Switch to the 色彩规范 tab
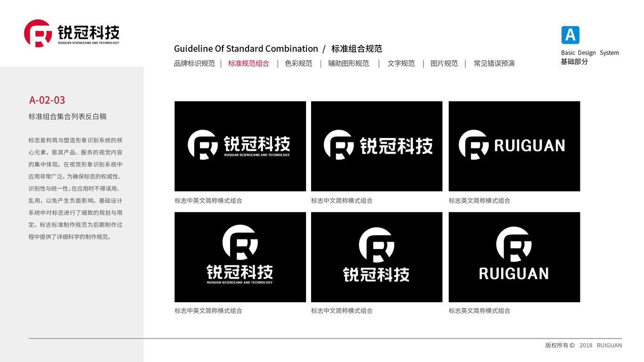Image resolution: width=644 pixels, height=362 pixels. click(x=298, y=63)
